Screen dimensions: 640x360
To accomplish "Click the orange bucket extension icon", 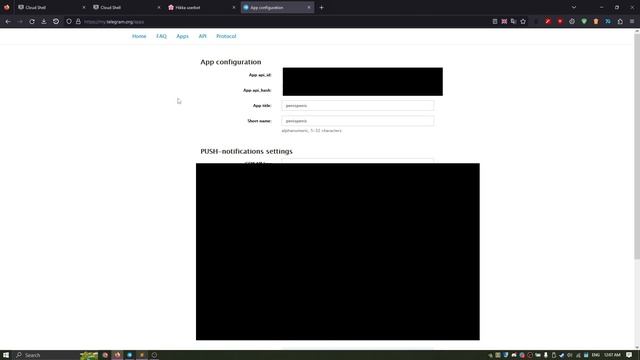I will (596, 22).
